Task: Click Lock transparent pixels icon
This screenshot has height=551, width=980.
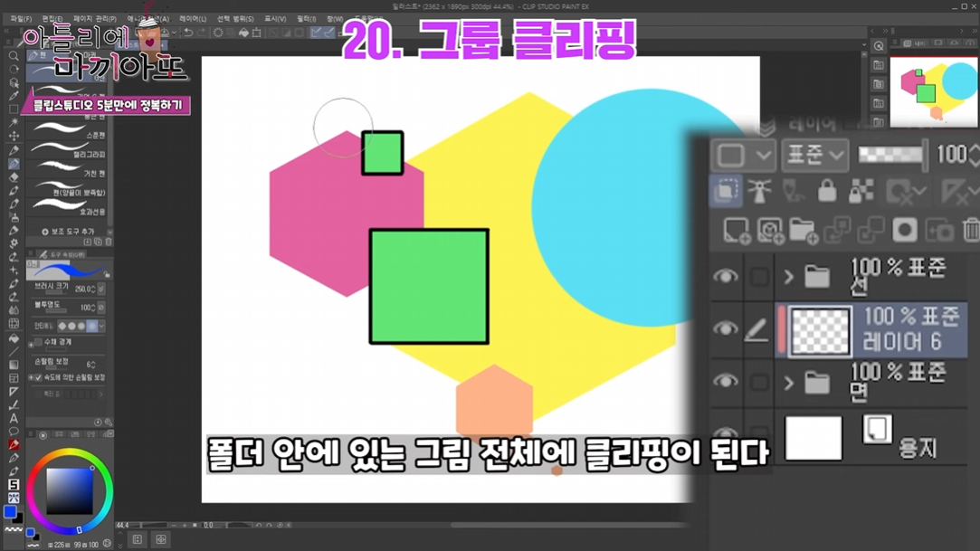Action: pos(861,191)
